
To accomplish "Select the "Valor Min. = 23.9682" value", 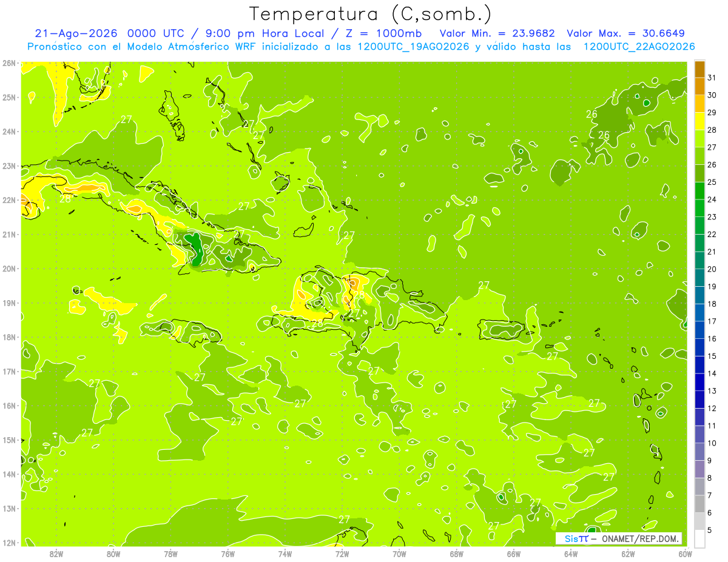I will point(497,33).
